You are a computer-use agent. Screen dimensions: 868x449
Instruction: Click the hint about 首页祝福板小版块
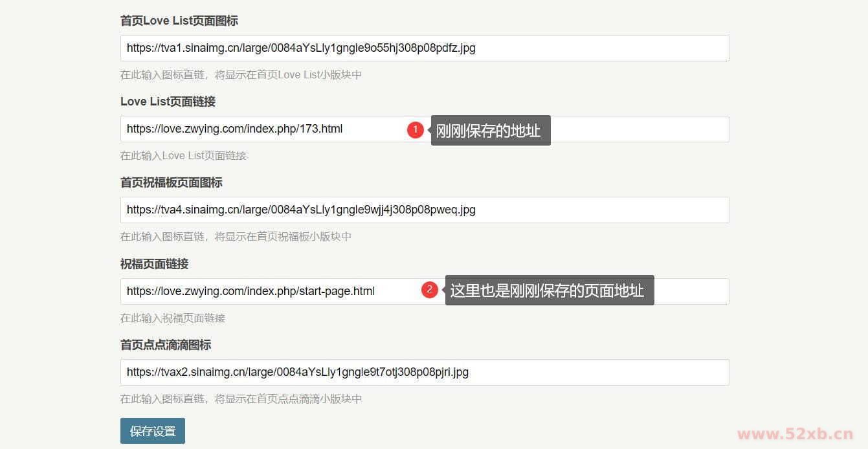(236, 236)
